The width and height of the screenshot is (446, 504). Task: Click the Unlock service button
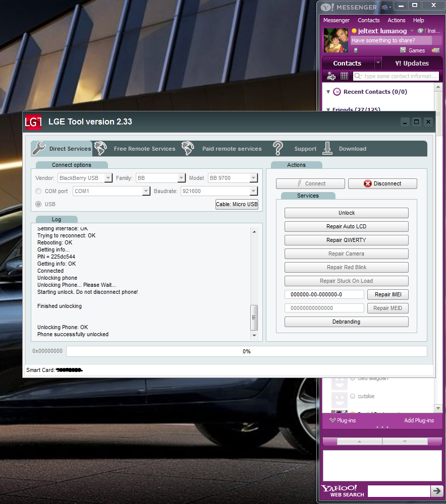click(x=347, y=213)
